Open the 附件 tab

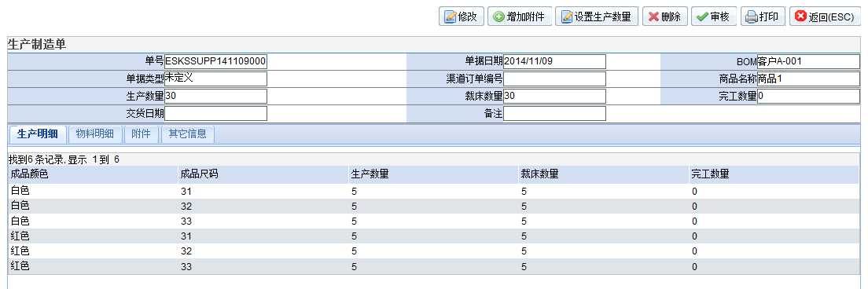tap(142, 134)
